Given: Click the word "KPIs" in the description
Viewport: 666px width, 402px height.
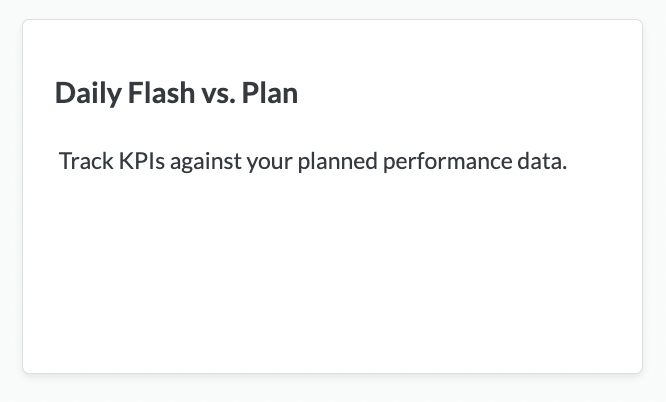Looking at the screenshot, I should pos(140,161).
